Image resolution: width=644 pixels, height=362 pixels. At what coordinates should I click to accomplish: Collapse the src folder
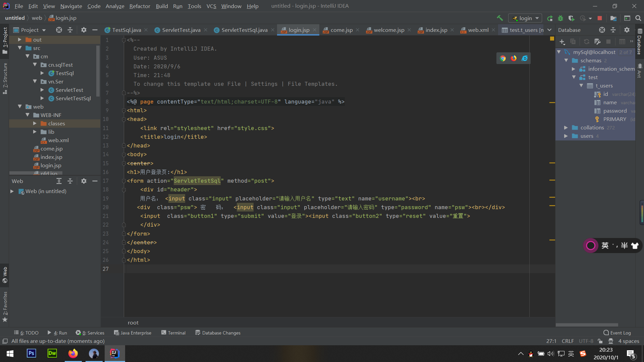[19, 48]
